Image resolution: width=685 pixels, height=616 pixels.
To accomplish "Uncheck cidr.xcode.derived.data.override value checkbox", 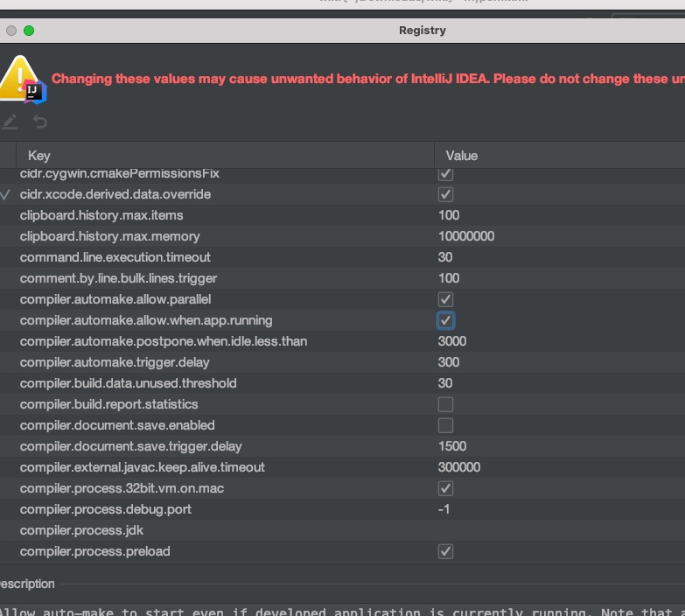I will 445,194.
